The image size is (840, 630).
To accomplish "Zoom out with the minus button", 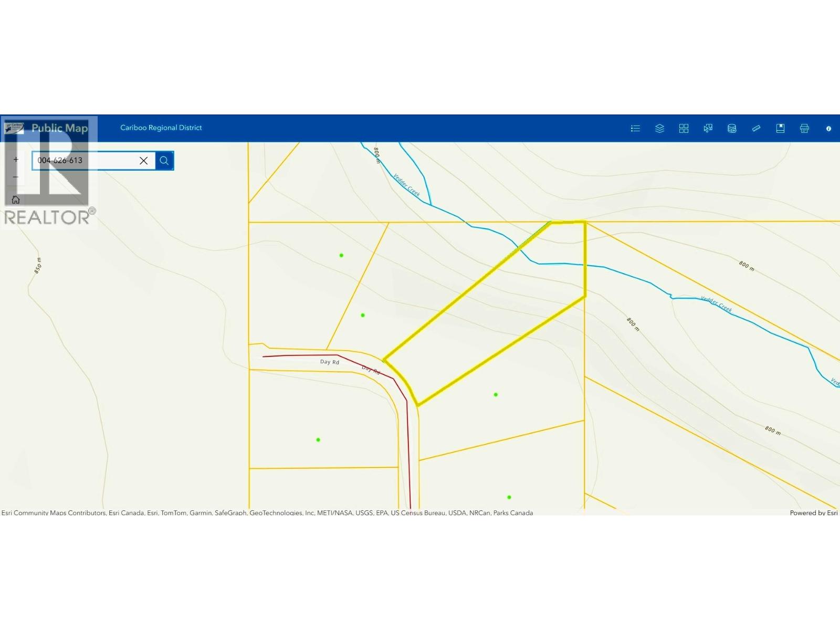I will coord(16,177).
